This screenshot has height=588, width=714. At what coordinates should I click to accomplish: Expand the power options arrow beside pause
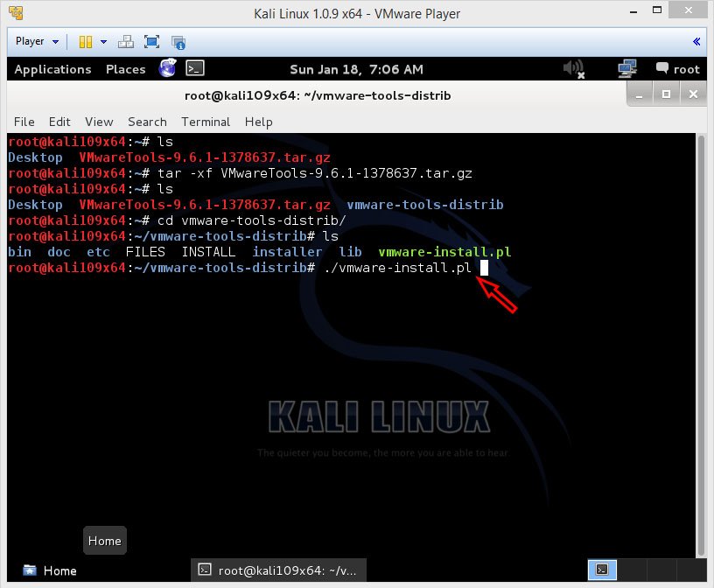104,42
